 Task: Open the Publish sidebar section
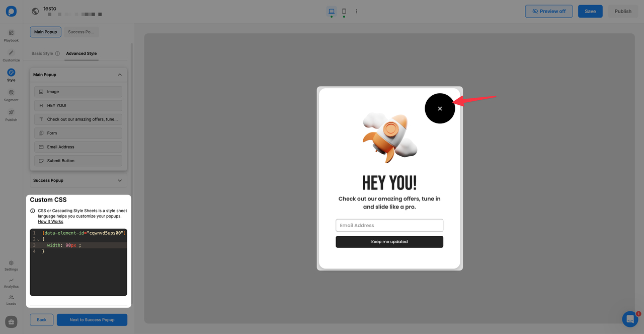pyautogui.click(x=11, y=115)
